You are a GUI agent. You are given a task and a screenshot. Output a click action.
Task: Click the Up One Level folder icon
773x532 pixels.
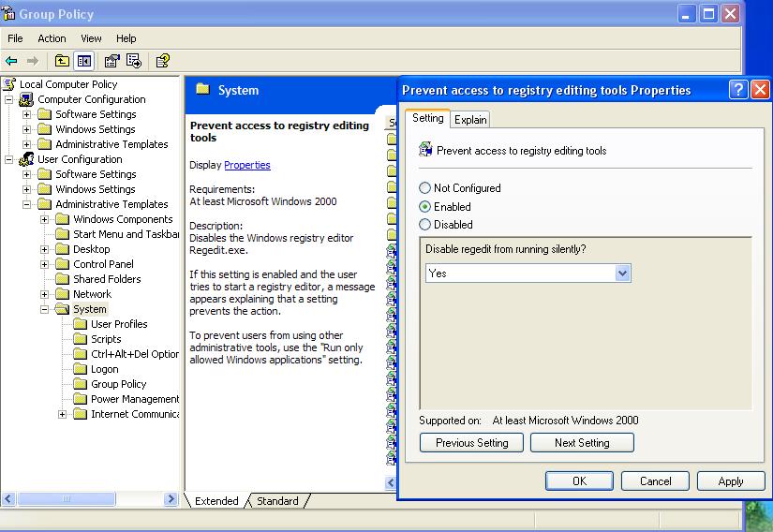pyautogui.click(x=62, y=61)
